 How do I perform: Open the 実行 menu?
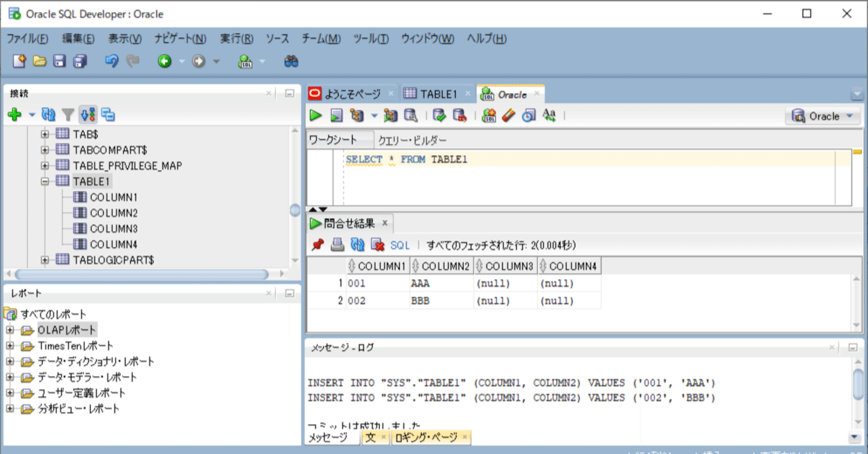click(x=236, y=39)
